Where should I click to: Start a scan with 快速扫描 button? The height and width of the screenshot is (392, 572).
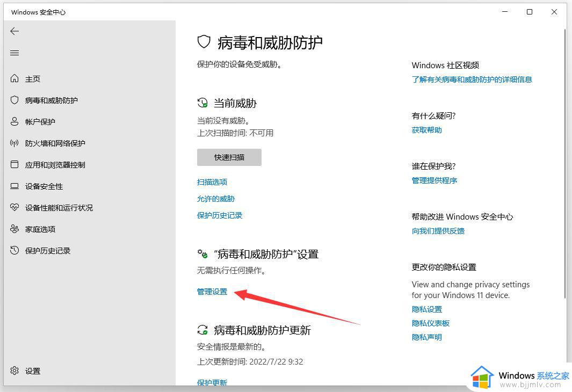(229, 157)
